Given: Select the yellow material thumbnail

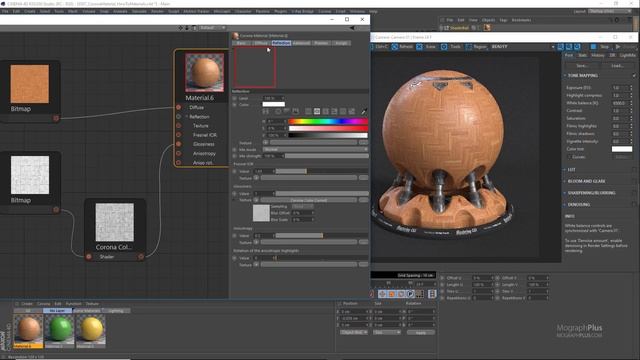Looking at the screenshot, I should click(91, 329).
